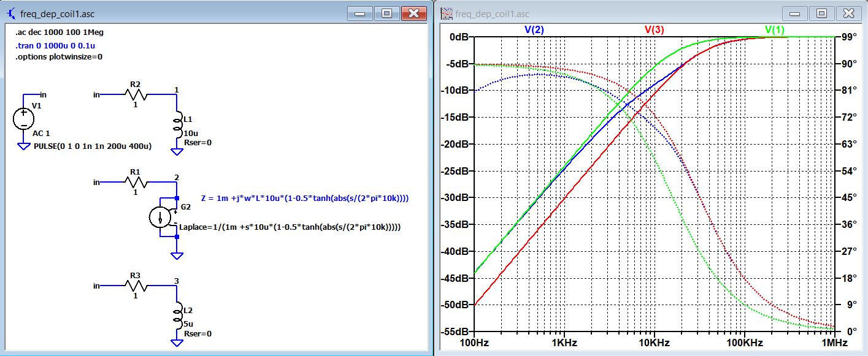This screenshot has height=356, width=868.
Task: Click node label 3 near R3
Action: click(177, 281)
